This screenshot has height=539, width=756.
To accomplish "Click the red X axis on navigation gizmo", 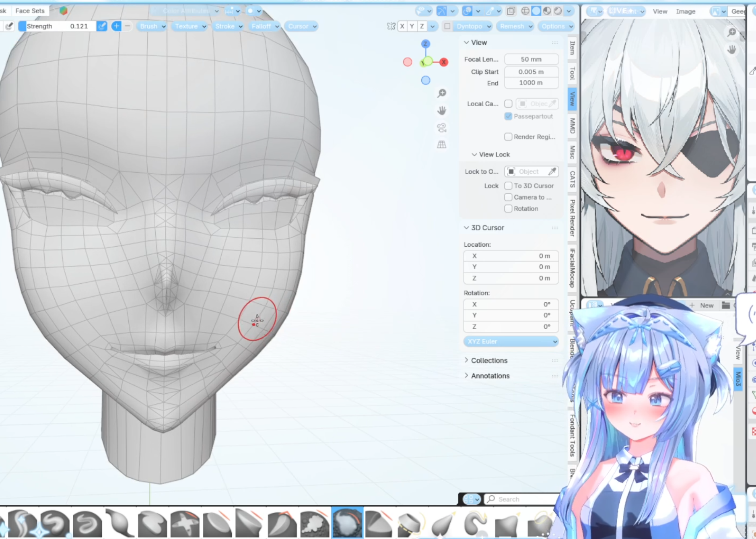I will 443,62.
